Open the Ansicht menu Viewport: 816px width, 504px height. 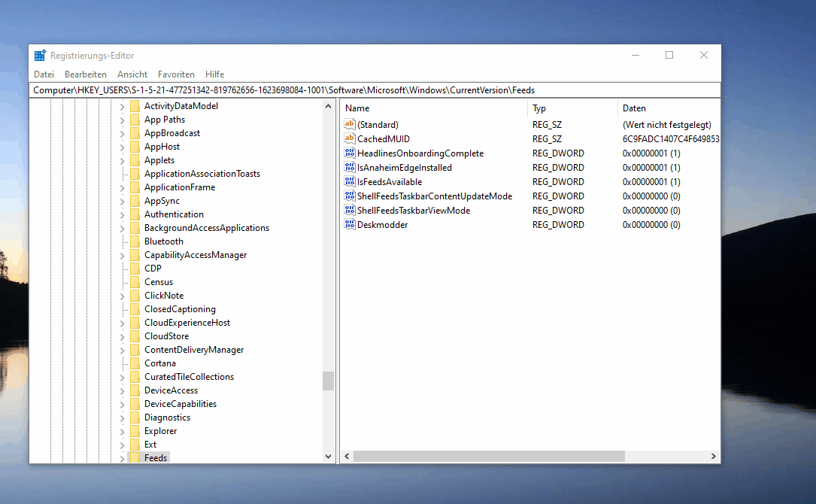(x=132, y=74)
